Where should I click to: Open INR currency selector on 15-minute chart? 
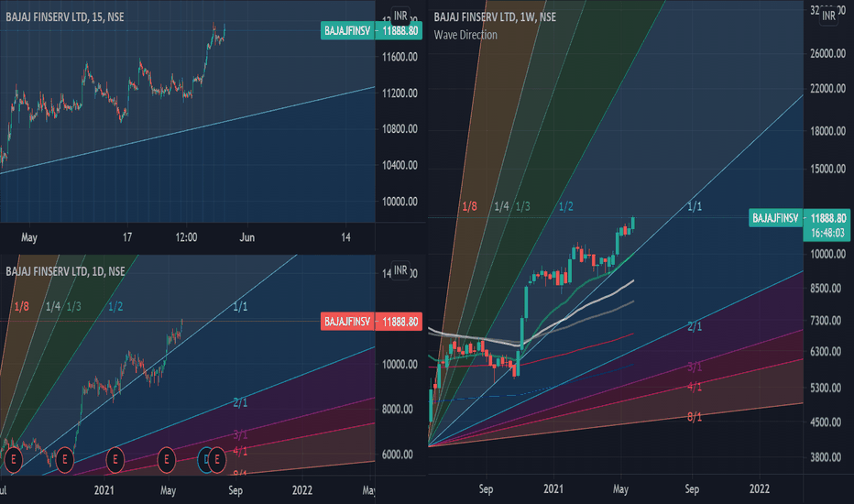(x=400, y=16)
